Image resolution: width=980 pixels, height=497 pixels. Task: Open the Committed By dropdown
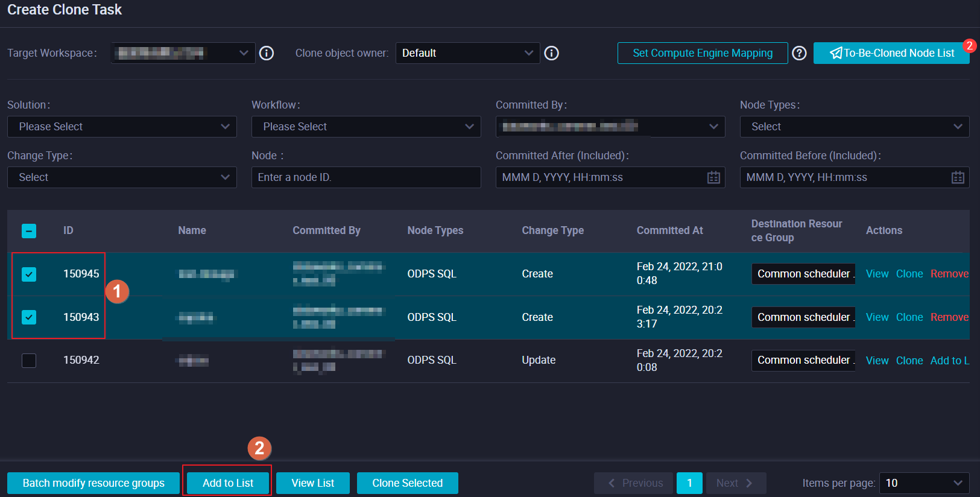(610, 127)
